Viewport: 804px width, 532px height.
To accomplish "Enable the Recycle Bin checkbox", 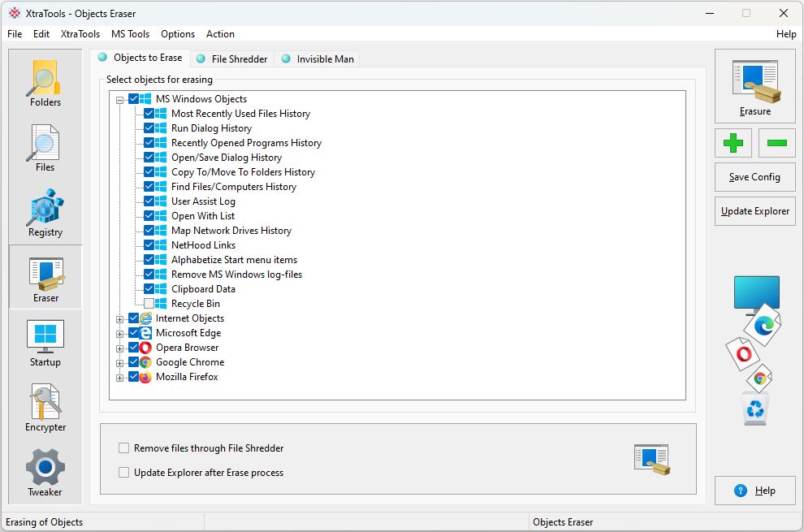I will tap(149, 304).
